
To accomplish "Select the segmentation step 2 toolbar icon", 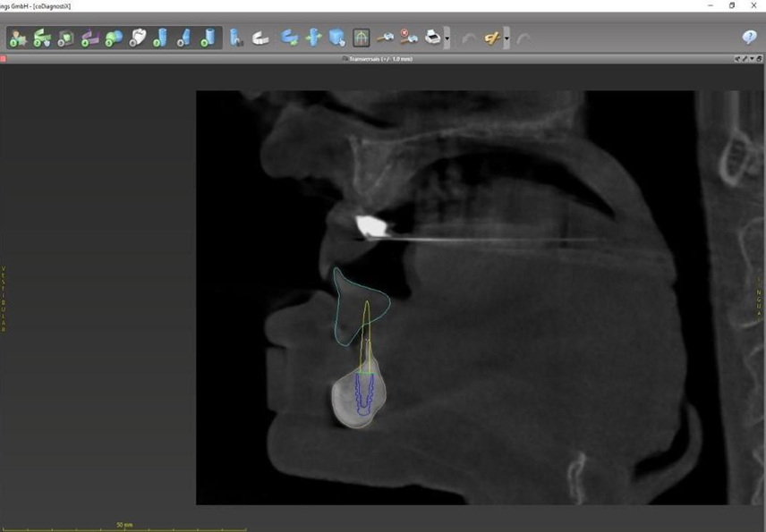I will 42,38.
